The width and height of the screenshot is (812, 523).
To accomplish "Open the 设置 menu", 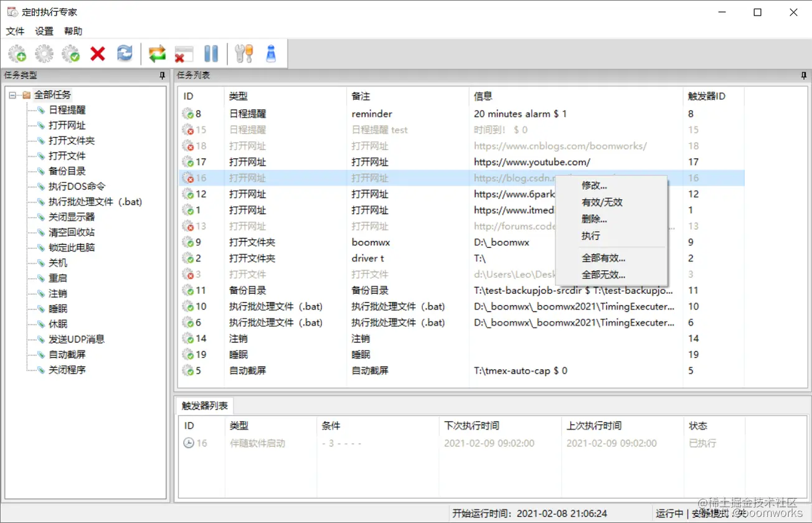I will coord(44,31).
